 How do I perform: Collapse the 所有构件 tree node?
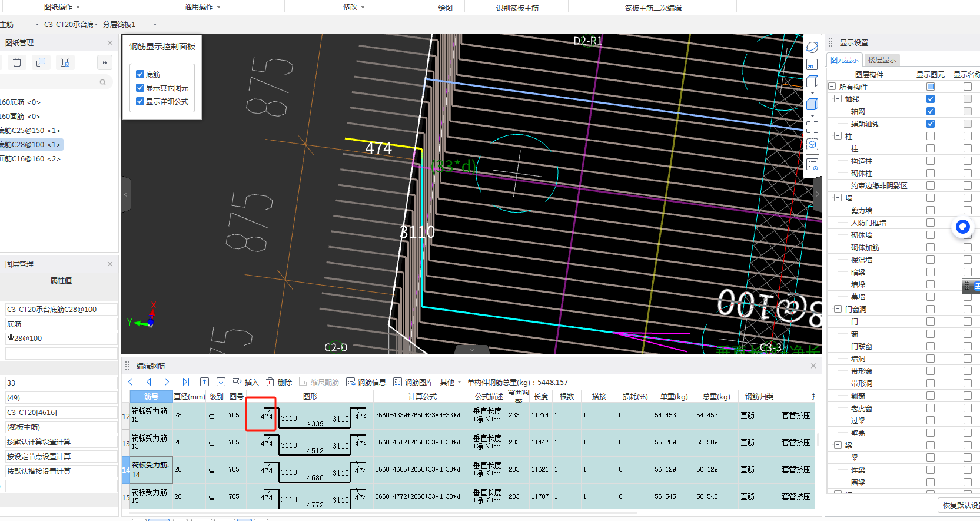coord(832,87)
